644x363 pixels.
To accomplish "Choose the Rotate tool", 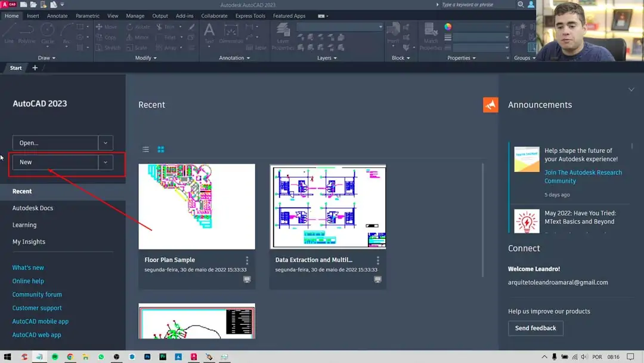I will [x=138, y=27].
